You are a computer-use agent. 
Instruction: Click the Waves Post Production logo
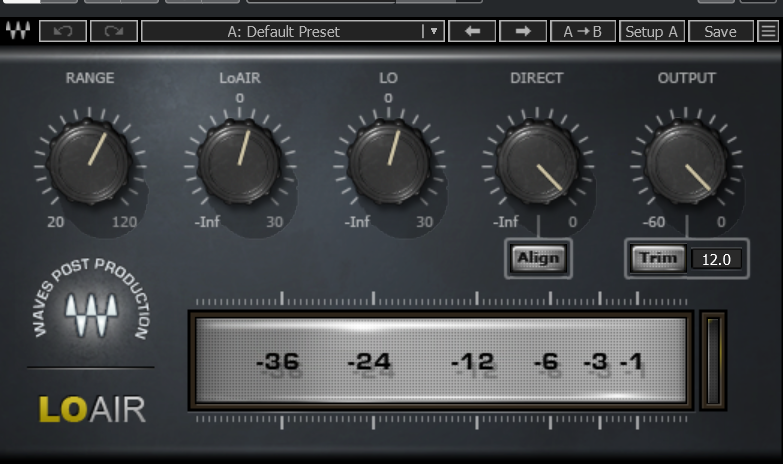pos(91,301)
